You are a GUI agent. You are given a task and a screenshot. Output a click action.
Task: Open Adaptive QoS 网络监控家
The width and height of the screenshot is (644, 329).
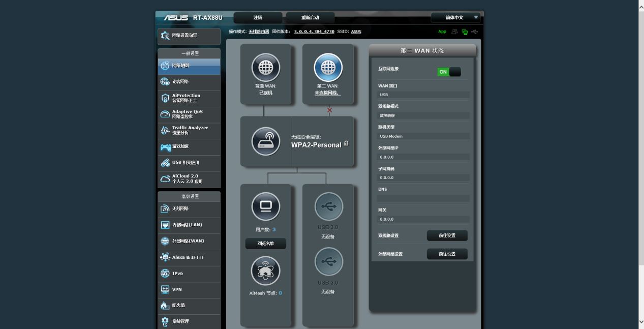click(x=189, y=114)
